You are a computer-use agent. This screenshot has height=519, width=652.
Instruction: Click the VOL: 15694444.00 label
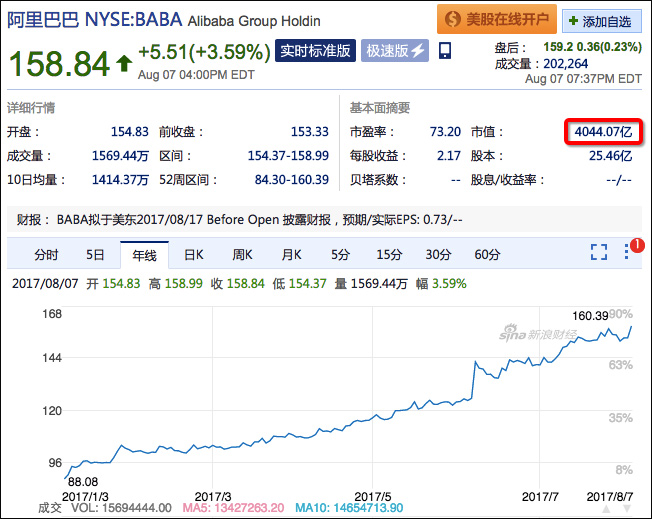click(x=121, y=508)
